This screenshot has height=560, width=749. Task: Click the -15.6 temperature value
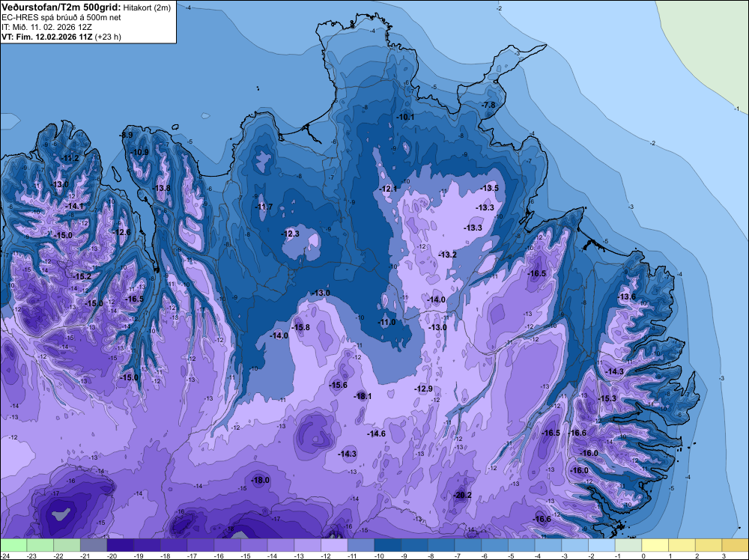point(338,386)
